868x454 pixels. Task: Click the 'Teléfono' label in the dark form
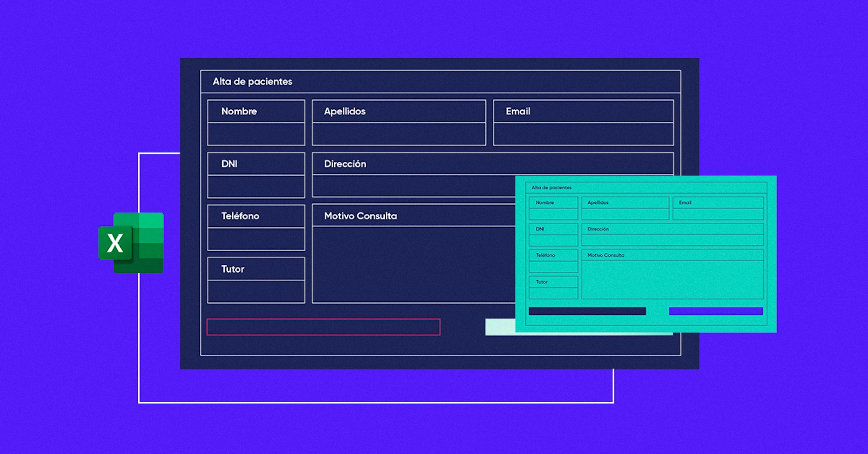pyautogui.click(x=240, y=216)
